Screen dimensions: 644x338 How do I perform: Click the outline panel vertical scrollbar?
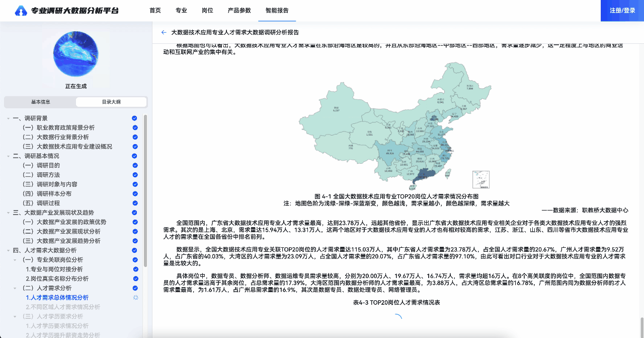pyautogui.click(x=145, y=191)
